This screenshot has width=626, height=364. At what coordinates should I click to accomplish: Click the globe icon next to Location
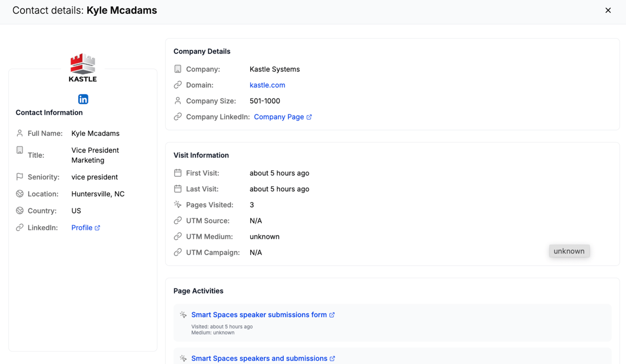point(19,193)
